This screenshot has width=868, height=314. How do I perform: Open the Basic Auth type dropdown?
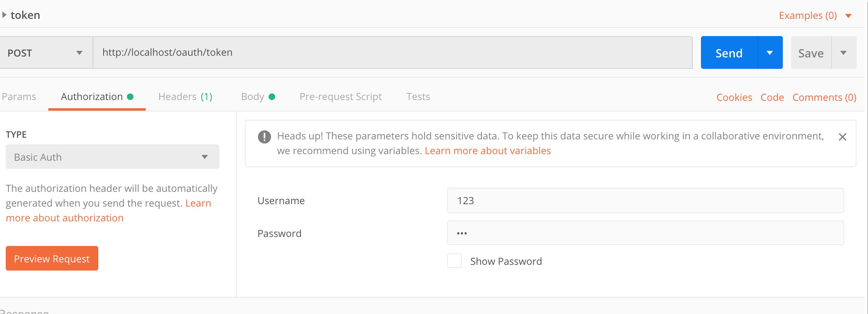pos(112,157)
